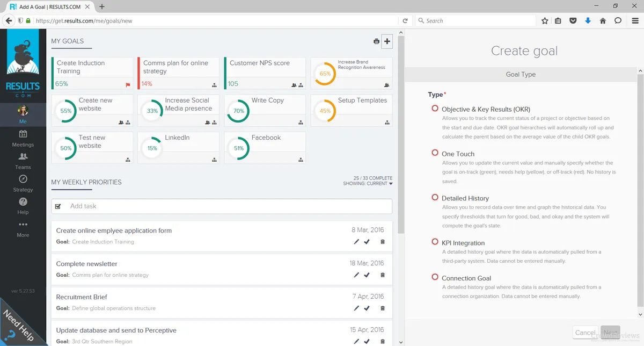Delete the Recruitment Brief task
Image resolution: width=644 pixels, height=346 pixels.
(x=383, y=308)
